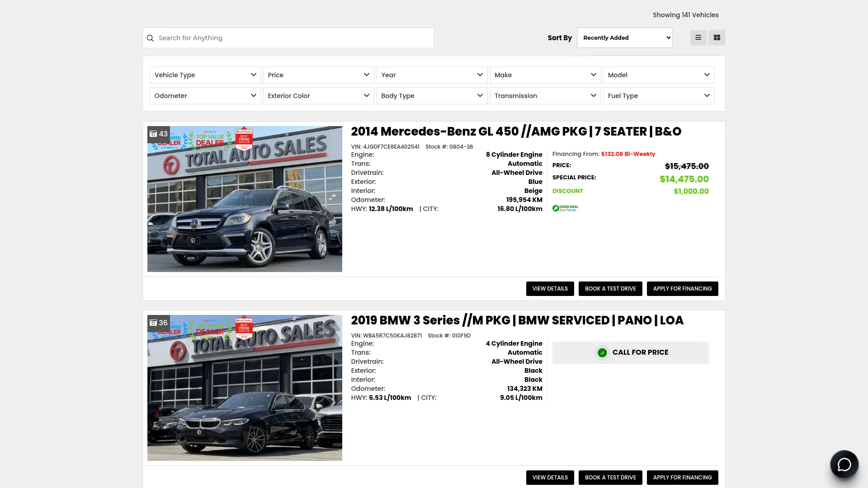868x488 pixels.
Task: Click the 4 Cylinder Engine value
Action: (514, 343)
